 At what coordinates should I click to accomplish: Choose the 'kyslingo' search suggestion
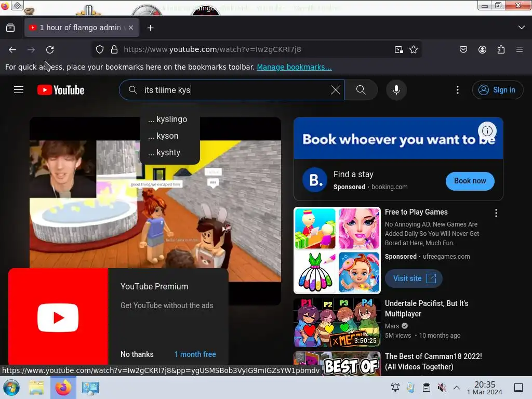[x=169, y=119]
